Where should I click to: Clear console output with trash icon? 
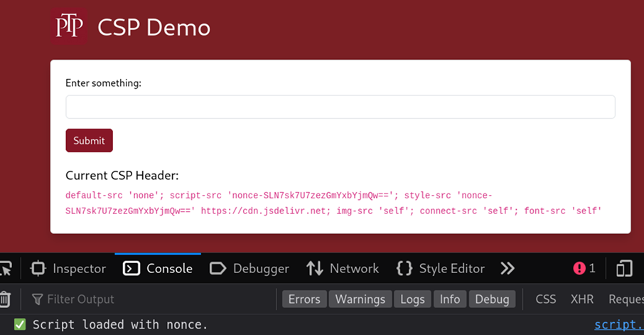click(x=5, y=299)
